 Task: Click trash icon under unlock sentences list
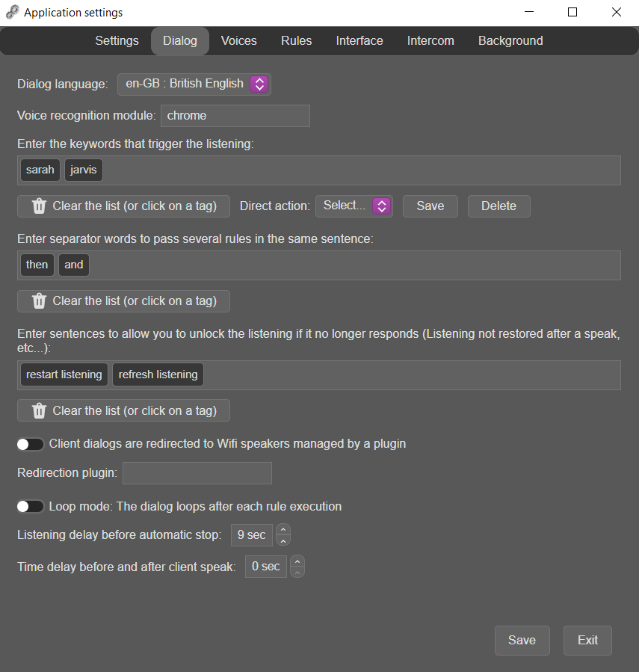(39, 411)
